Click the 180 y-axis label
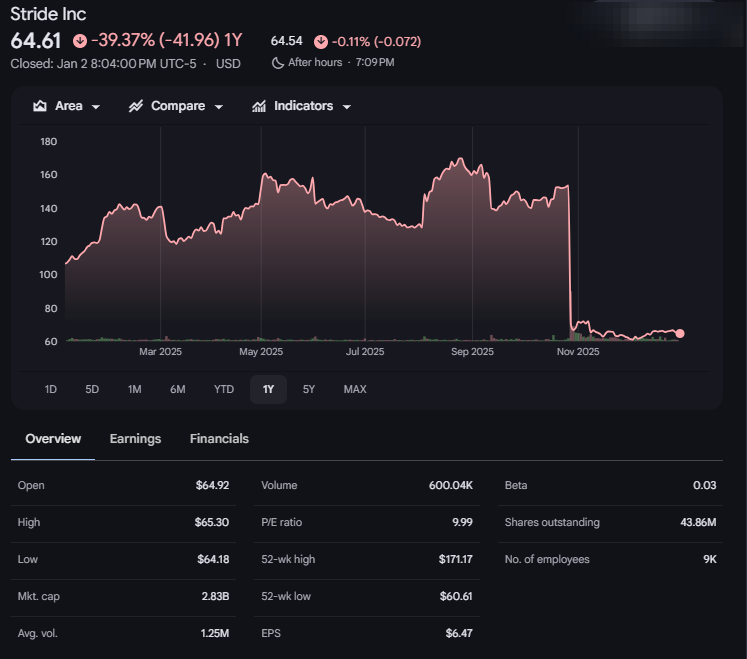This screenshot has height=659, width=747. pyautogui.click(x=49, y=142)
